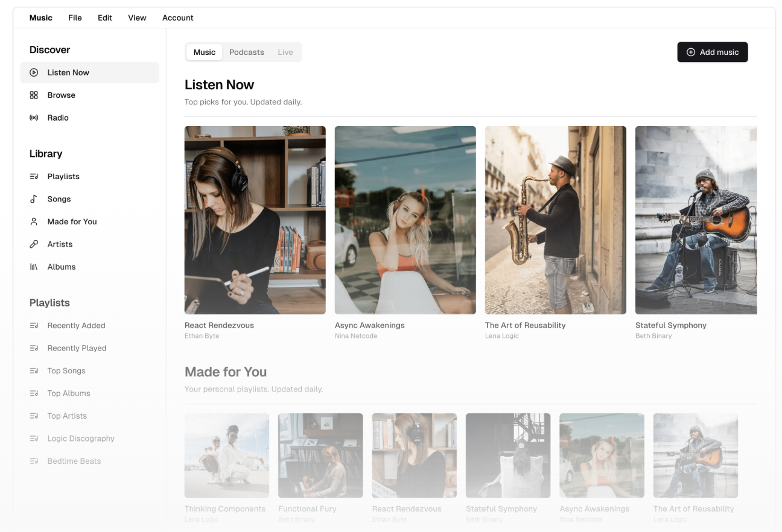The width and height of the screenshot is (782, 532).
Task: Open the React Rendezvous album cover in Listen Now
Action: click(255, 220)
